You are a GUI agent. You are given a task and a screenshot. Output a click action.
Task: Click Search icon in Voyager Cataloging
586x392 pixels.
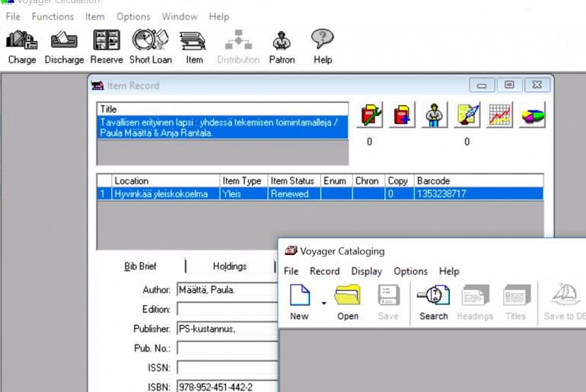pos(434,295)
